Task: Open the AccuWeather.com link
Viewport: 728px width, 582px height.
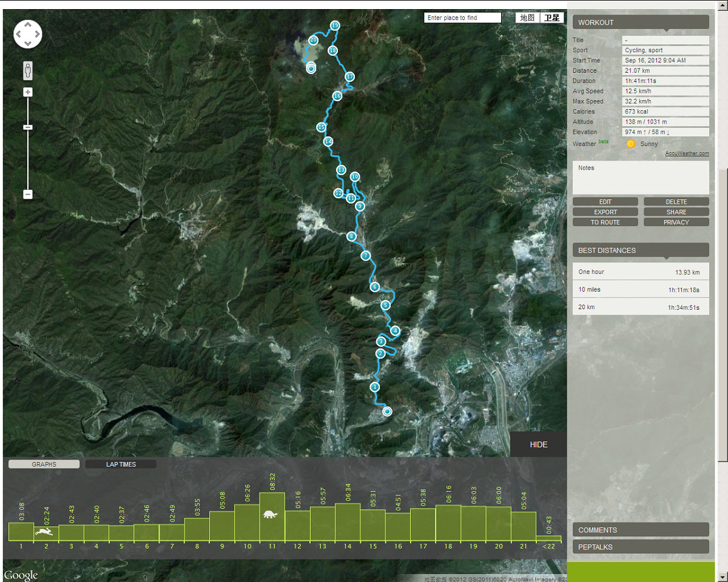Action: pyautogui.click(x=687, y=153)
